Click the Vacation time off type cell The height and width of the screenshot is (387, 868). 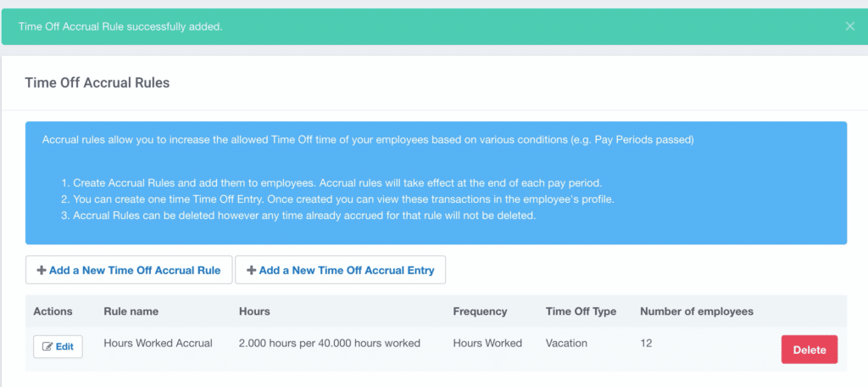(566, 343)
